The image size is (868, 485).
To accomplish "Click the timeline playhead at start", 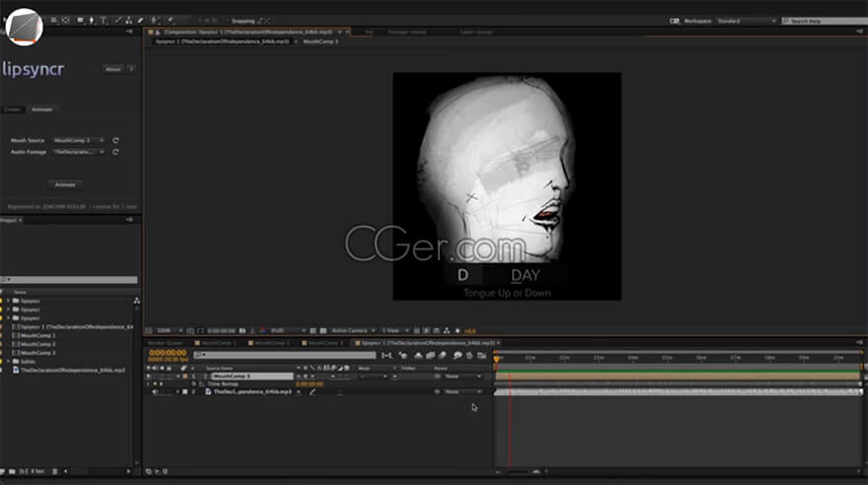I will [496, 358].
